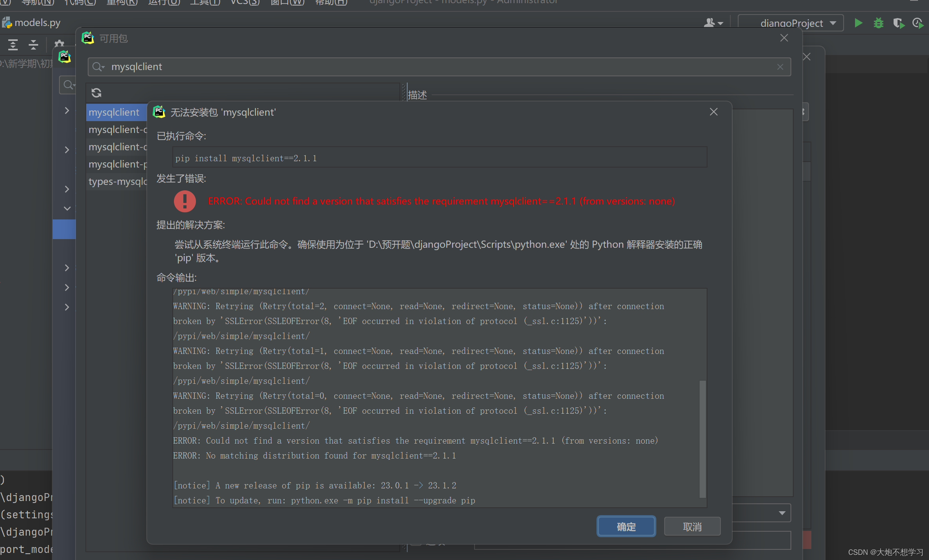Select the mysqlclient-p package row

point(116,164)
